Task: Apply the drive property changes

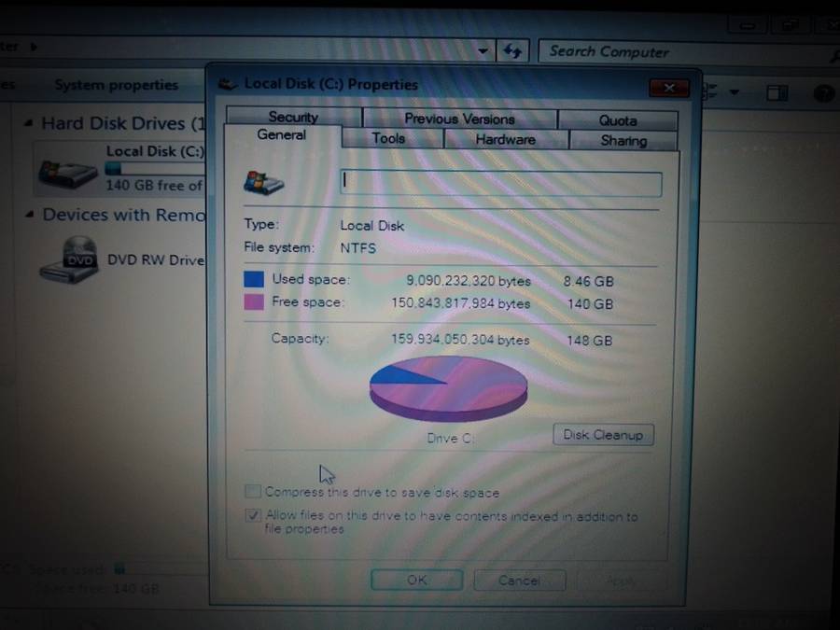Action: click(x=621, y=580)
